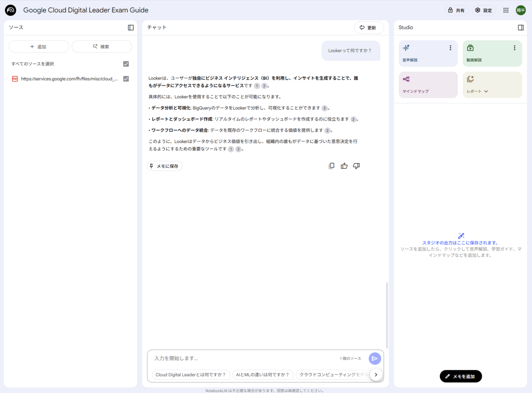Open 設定 settings button
Image resolution: width=532 pixels, height=393 pixels.
coord(484,10)
